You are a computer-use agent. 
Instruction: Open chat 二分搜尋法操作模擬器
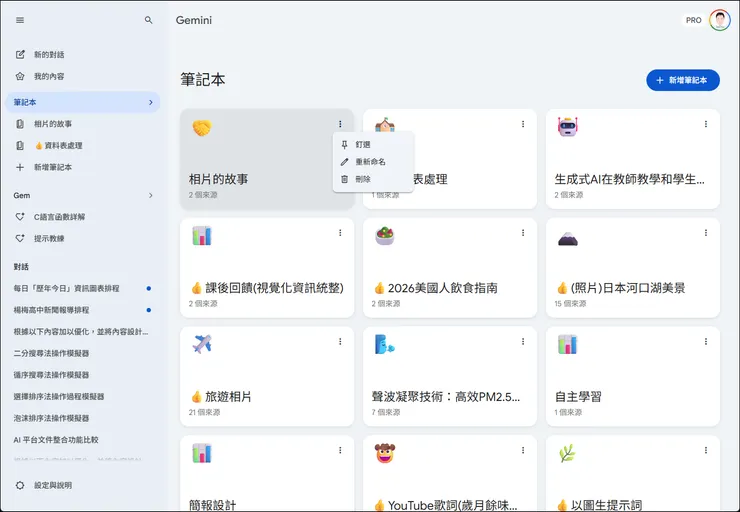pyautogui.click(x=51, y=353)
